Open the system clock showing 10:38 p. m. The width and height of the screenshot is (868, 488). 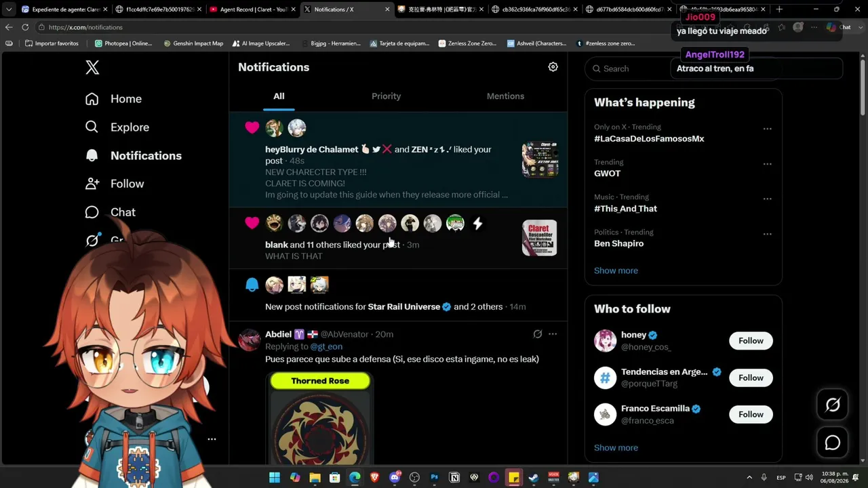click(x=834, y=477)
